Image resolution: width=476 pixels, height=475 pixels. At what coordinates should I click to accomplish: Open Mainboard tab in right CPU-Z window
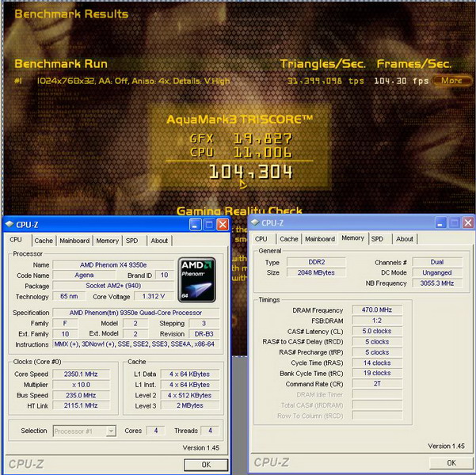(x=320, y=239)
